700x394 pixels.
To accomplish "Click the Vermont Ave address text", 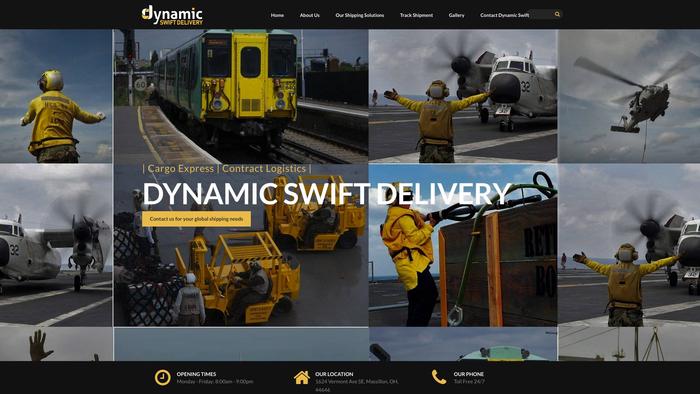I will [357, 386].
